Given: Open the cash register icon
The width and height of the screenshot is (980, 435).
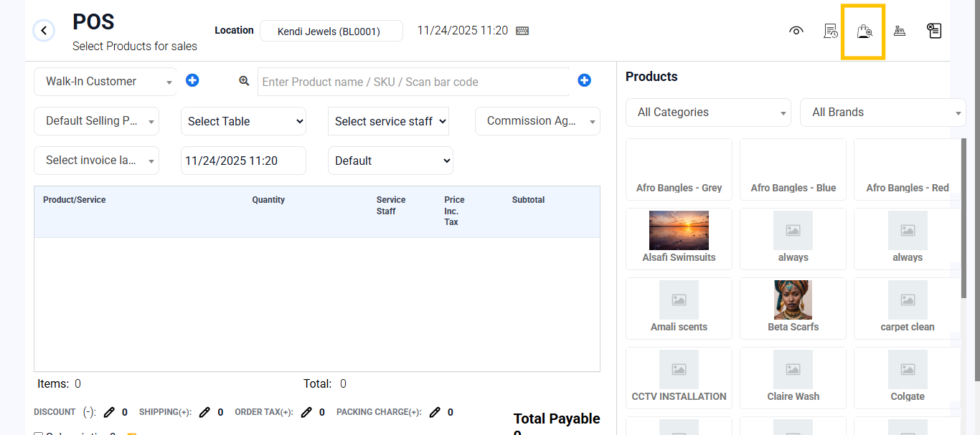Looking at the screenshot, I should click(899, 31).
